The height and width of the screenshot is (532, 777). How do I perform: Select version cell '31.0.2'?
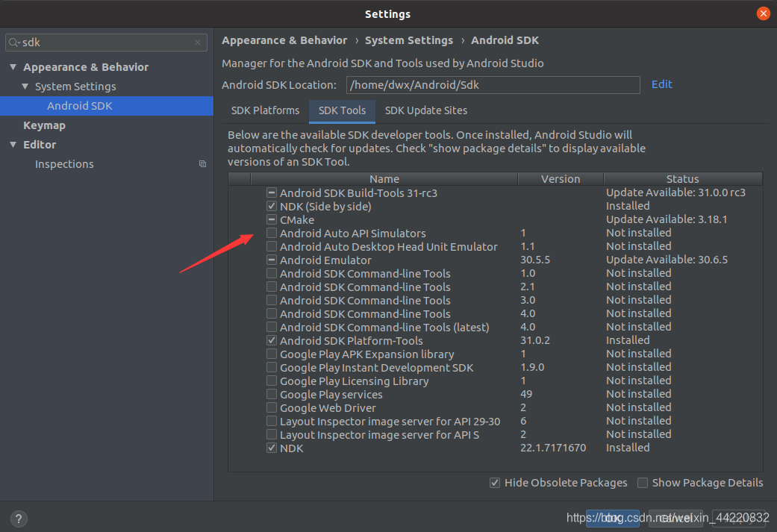coord(535,340)
